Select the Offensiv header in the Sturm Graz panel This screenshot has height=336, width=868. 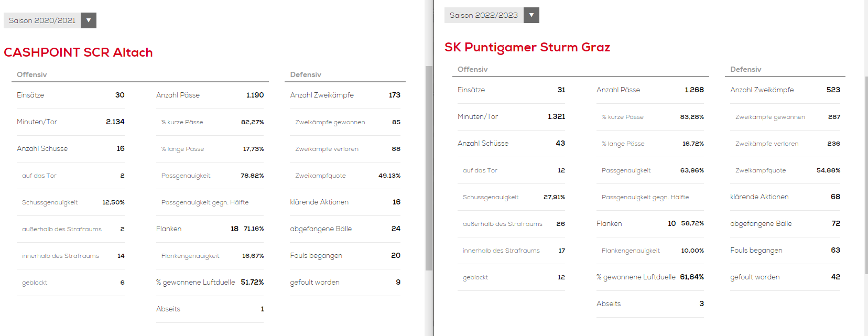(x=473, y=69)
